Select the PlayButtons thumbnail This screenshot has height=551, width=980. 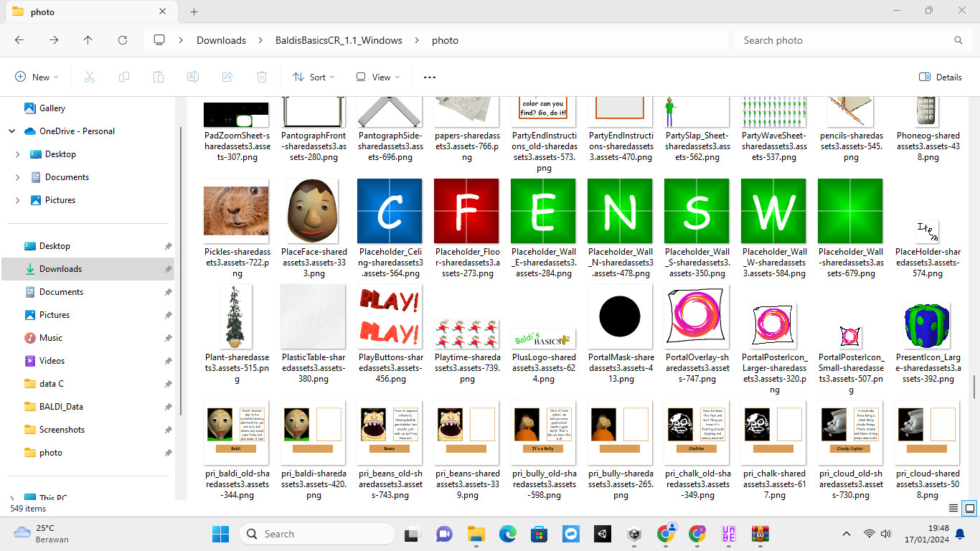pyautogui.click(x=390, y=316)
